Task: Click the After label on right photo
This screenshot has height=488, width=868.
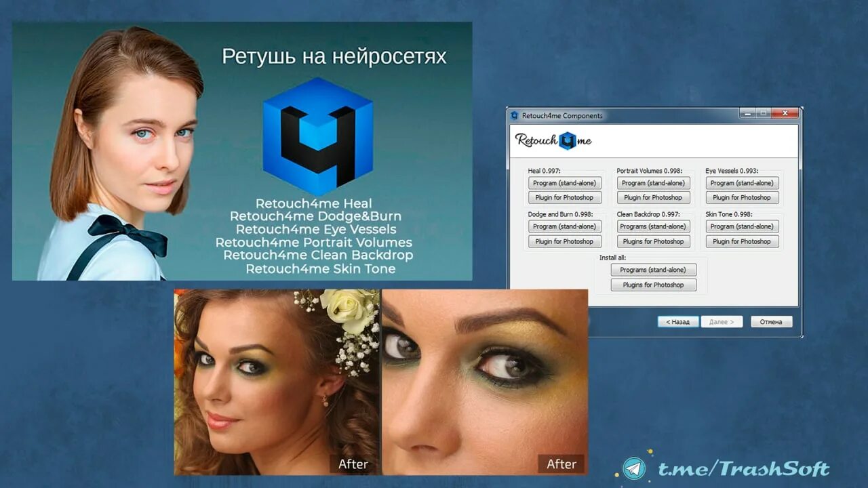Action: pyautogui.click(x=561, y=464)
